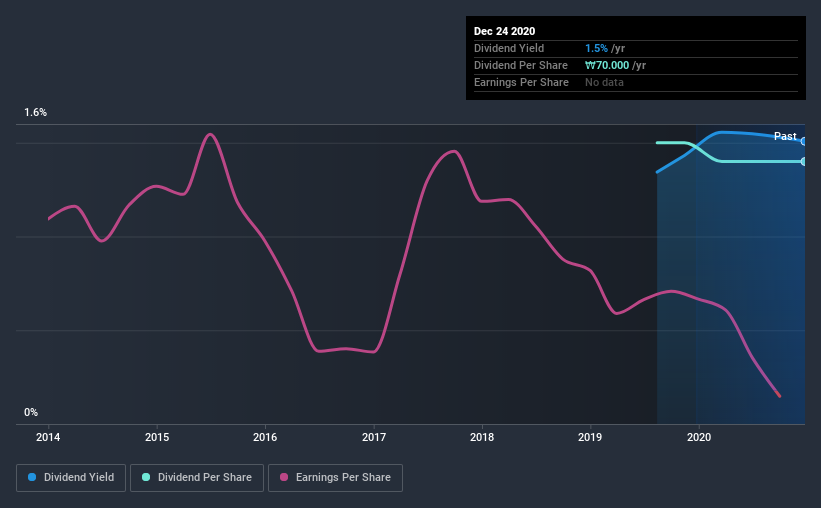Click the 2017 x-axis label

(x=374, y=437)
